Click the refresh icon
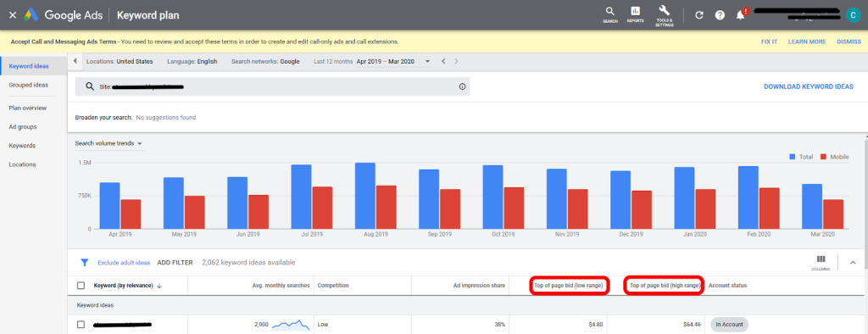Viewport: 868px width, 334px height. (699, 15)
